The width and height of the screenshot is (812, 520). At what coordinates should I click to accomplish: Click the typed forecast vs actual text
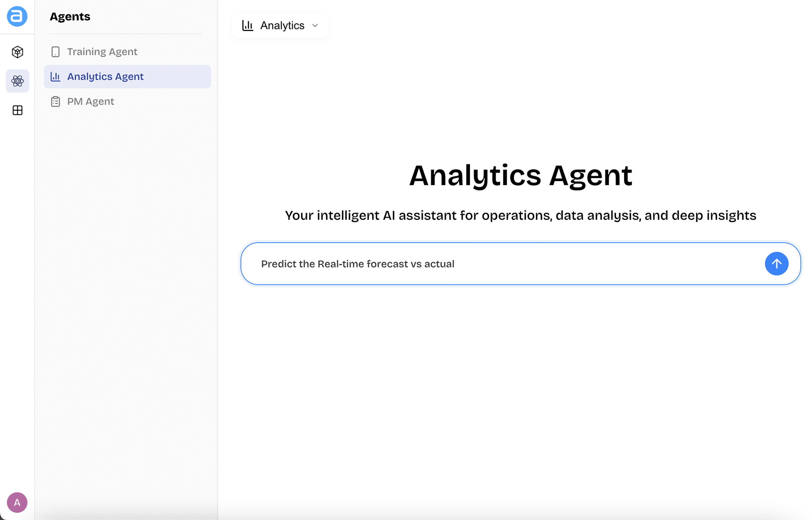tap(357, 264)
